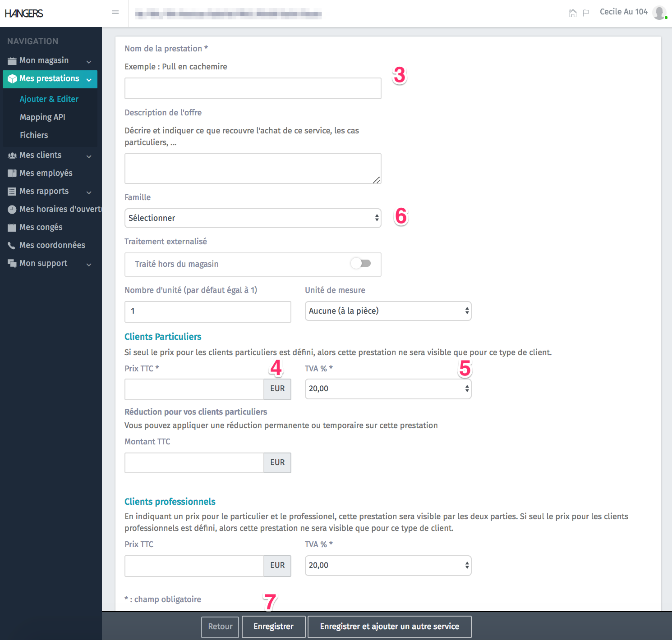The image size is (672, 640).
Task: Click the home icon in the header
Action: 573,13
